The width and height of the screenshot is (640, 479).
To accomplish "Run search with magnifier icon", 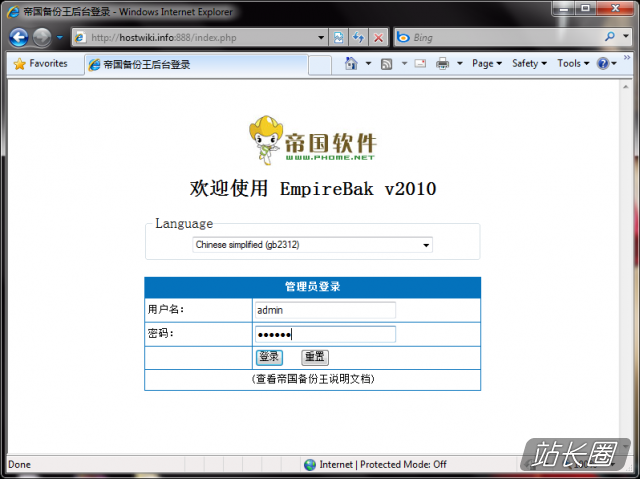I will point(610,37).
